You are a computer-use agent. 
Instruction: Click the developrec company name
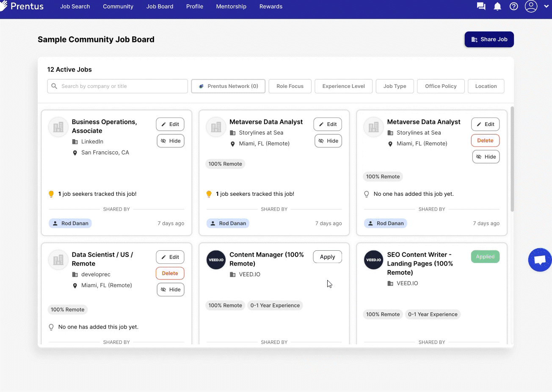click(96, 274)
